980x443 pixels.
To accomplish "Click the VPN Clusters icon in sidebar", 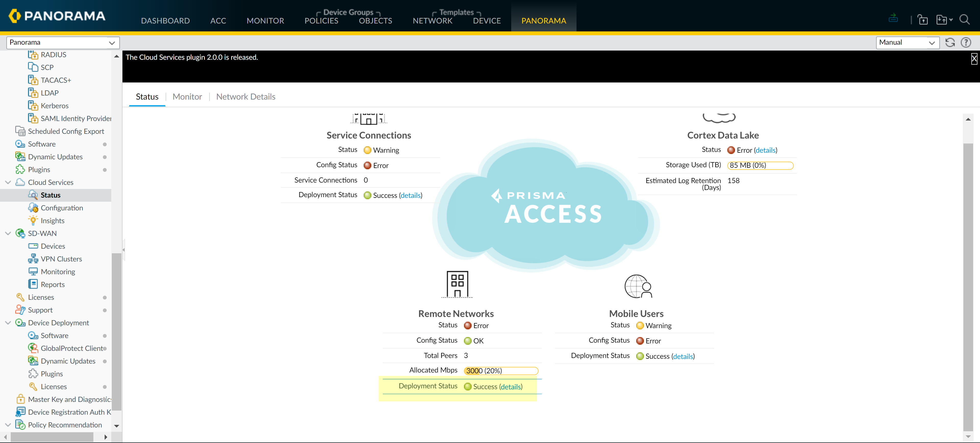I will 33,259.
